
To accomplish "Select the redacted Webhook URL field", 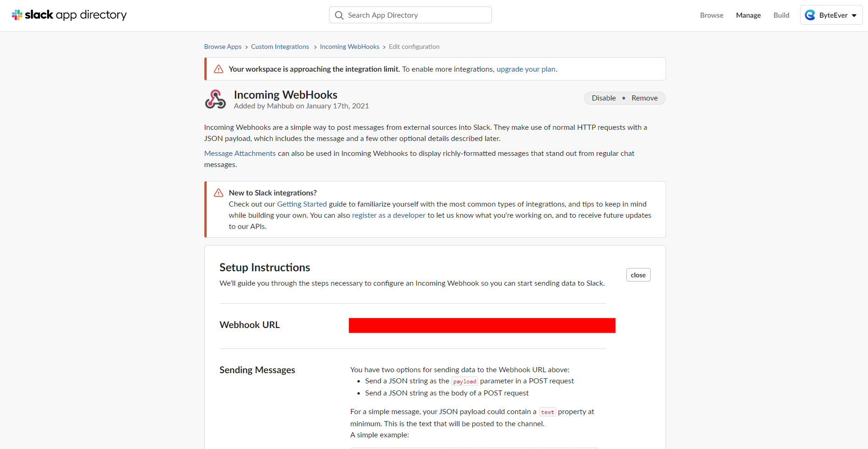I will pos(482,325).
